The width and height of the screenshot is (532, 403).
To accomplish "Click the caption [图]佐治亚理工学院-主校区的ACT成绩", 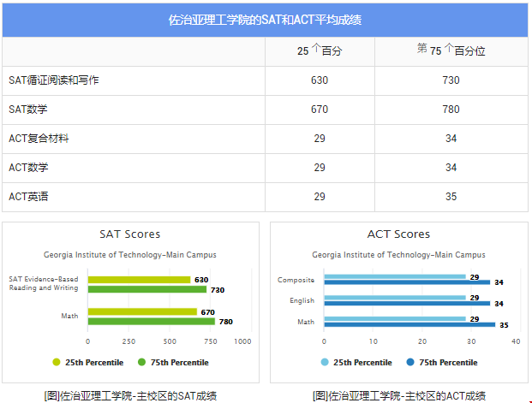I will point(399,396).
